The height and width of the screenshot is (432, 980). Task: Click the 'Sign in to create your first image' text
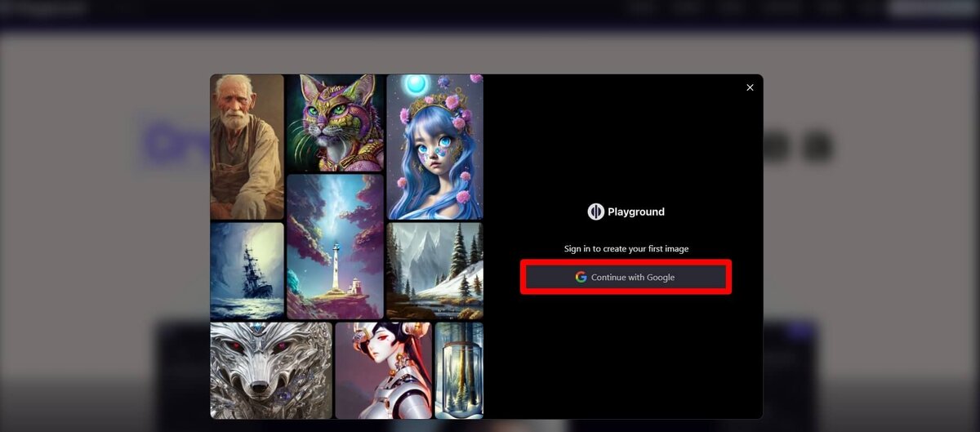pos(626,248)
